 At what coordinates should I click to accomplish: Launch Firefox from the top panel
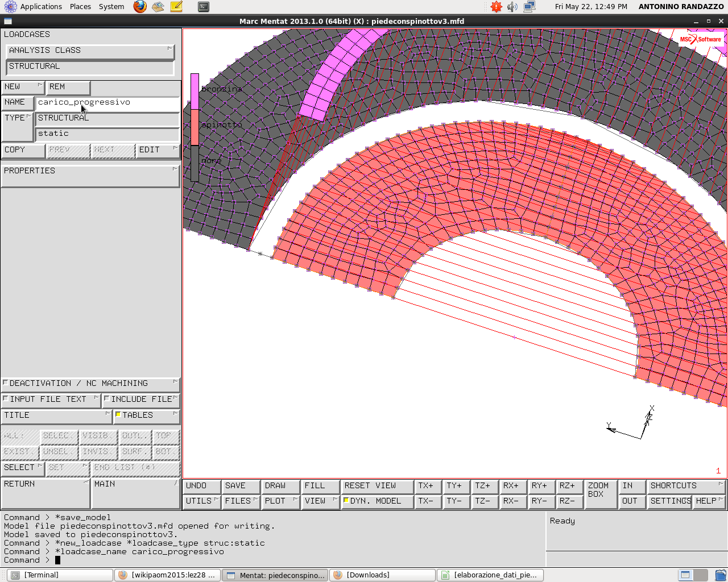[x=140, y=7]
